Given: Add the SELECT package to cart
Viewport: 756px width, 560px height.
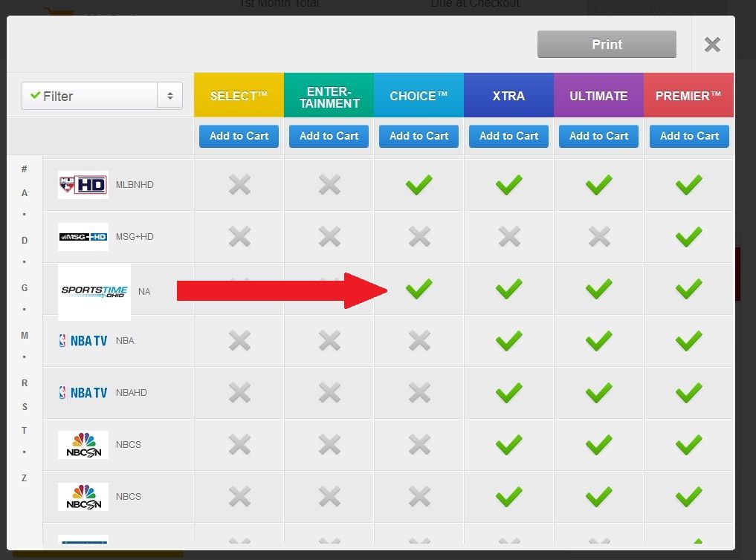Looking at the screenshot, I should 239,136.
